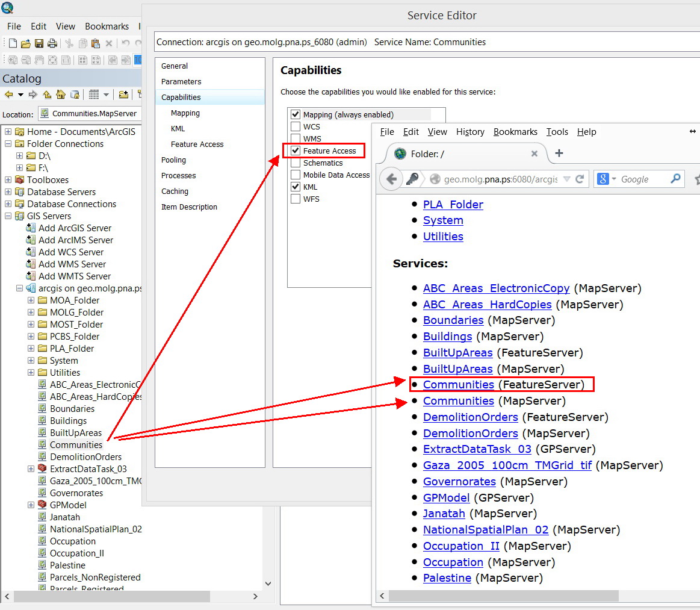Uncheck the Feature Access checkbox

click(x=295, y=151)
